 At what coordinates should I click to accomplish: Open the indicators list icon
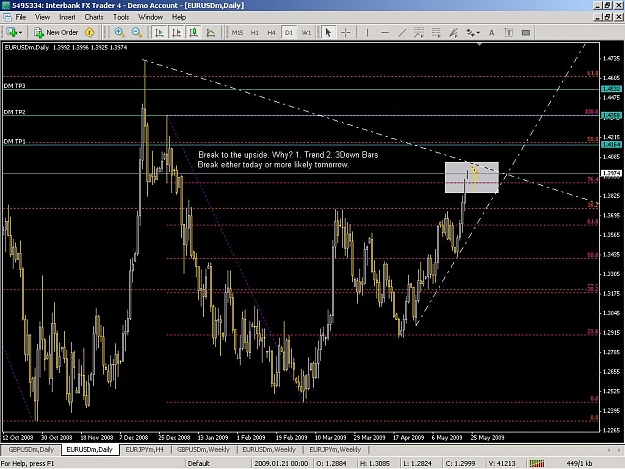[x=211, y=33]
